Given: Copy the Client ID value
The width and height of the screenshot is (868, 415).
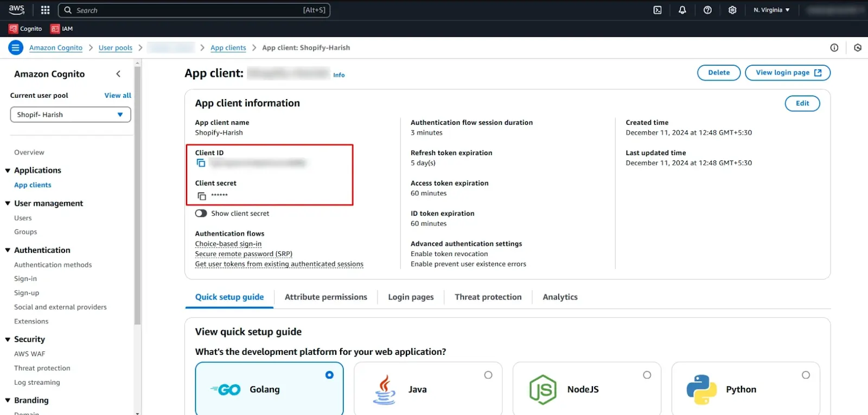Looking at the screenshot, I should coord(201,163).
